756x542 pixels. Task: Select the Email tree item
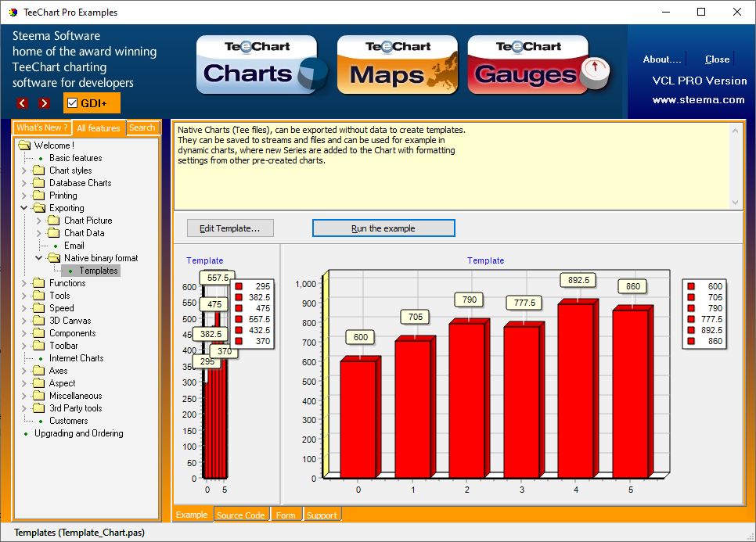(x=74, y=246)
